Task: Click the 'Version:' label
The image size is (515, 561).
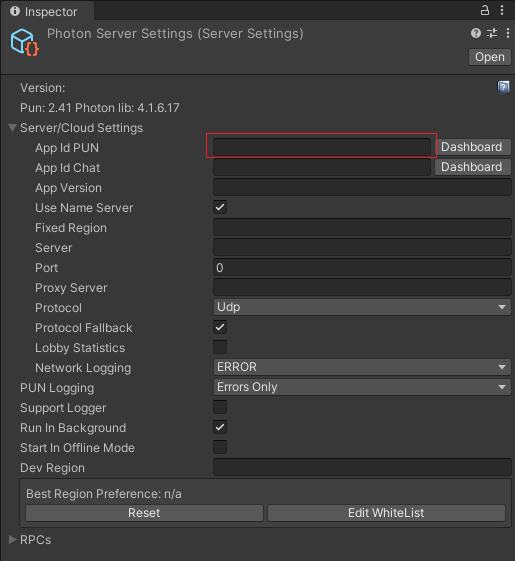Action: [43, 88]
